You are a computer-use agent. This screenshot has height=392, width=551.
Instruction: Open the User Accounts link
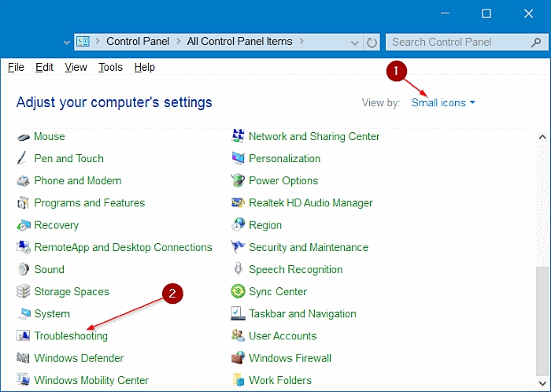click(x=282, y=336)
